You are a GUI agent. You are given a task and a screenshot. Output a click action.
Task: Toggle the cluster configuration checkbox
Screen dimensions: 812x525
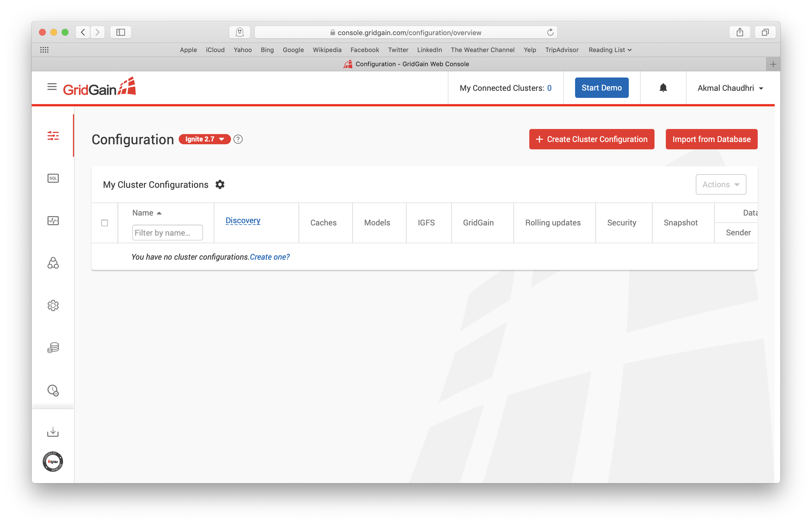pyautogui.click(x=105, y=223)
